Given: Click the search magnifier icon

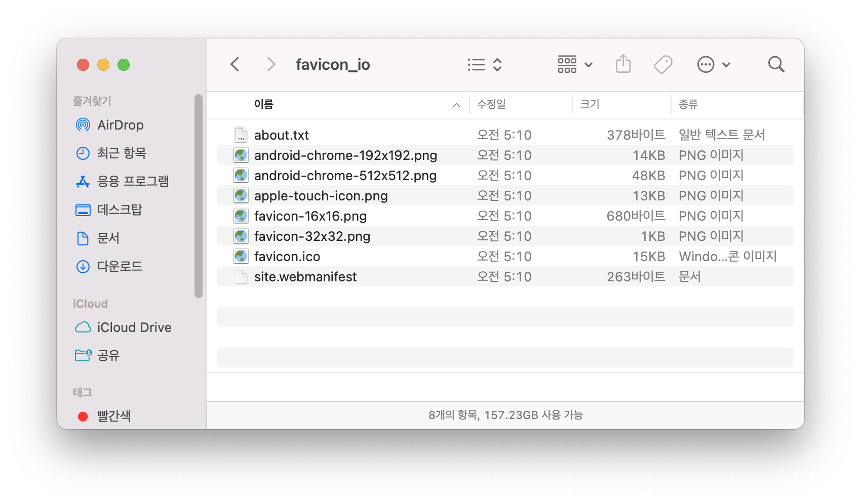Looking at the screenshot, I should [x=776, y=64].
